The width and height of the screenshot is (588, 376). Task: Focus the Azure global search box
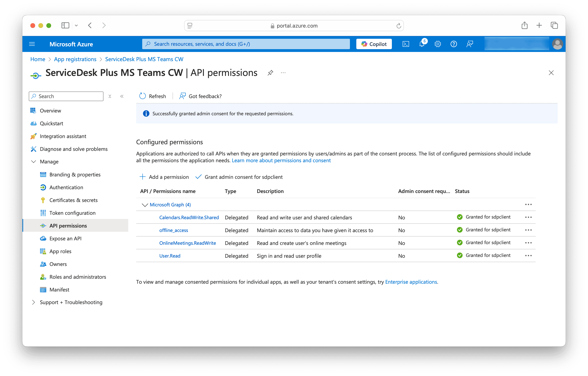[x=246, y=44]
